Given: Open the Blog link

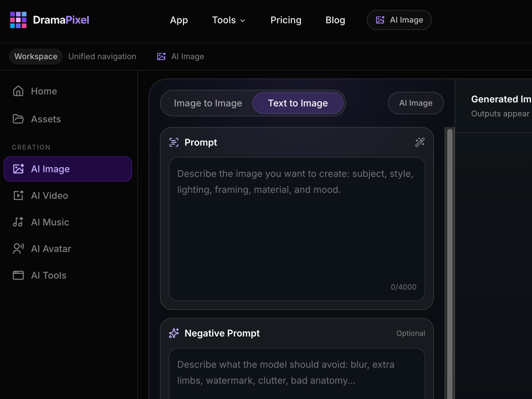Looking at the screenshot, I should (335, 20).
